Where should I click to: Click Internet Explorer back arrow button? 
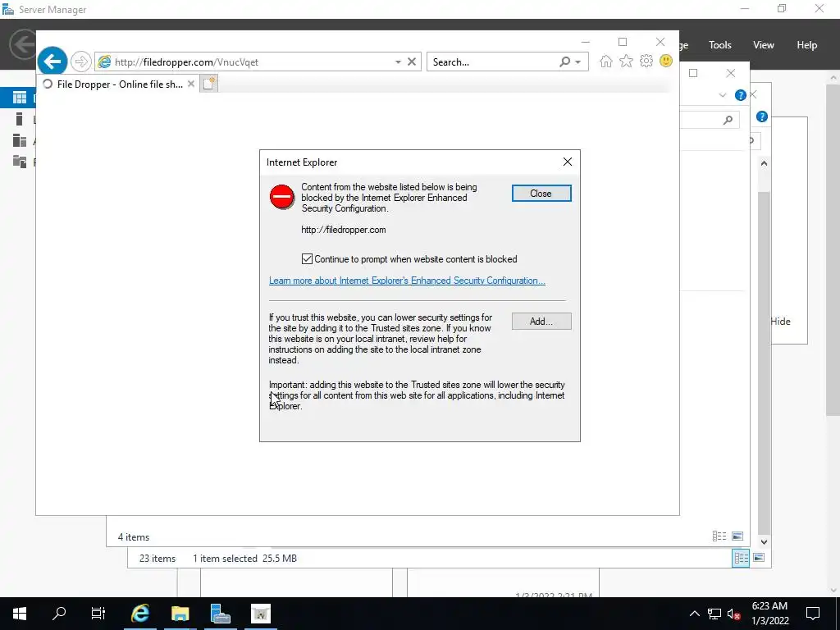(52, 62)
